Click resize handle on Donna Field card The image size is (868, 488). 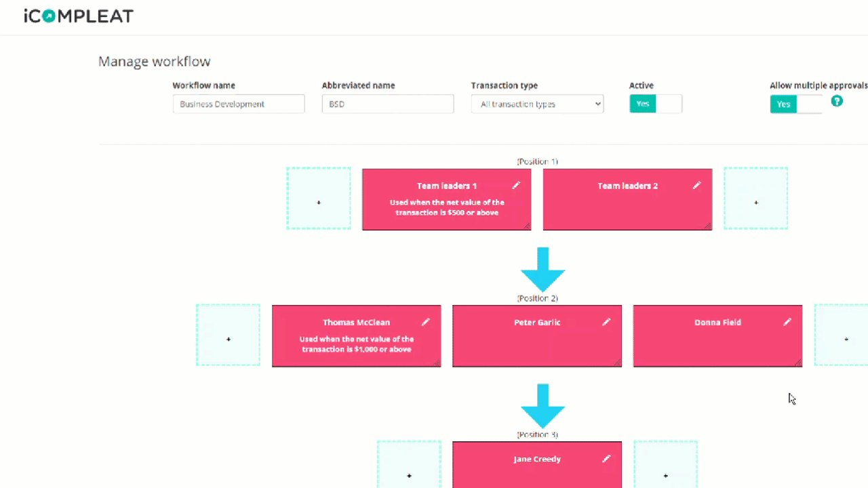tap(798, 363)
